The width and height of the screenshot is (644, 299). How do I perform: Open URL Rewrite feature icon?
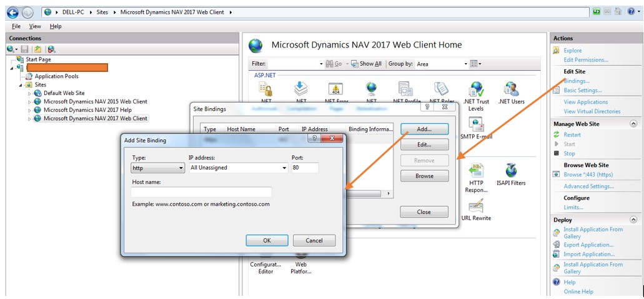point(476,210)
